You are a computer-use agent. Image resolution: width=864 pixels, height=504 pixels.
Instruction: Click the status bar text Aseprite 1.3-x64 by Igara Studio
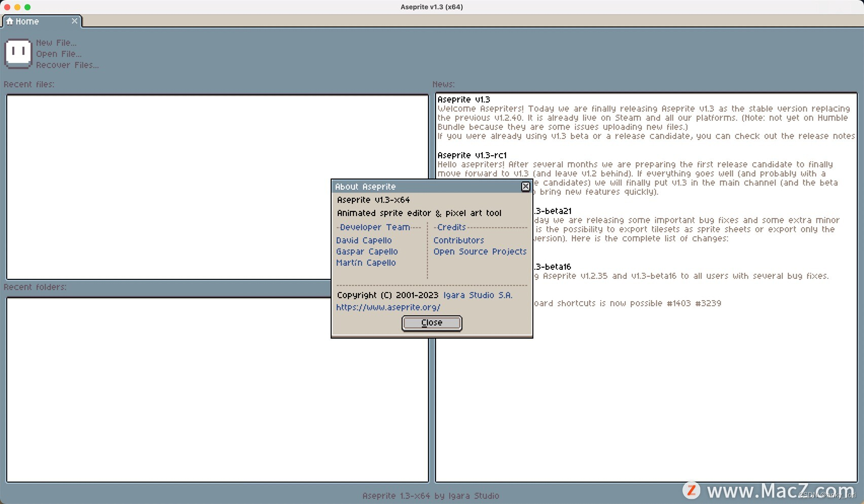coord(431,496)
